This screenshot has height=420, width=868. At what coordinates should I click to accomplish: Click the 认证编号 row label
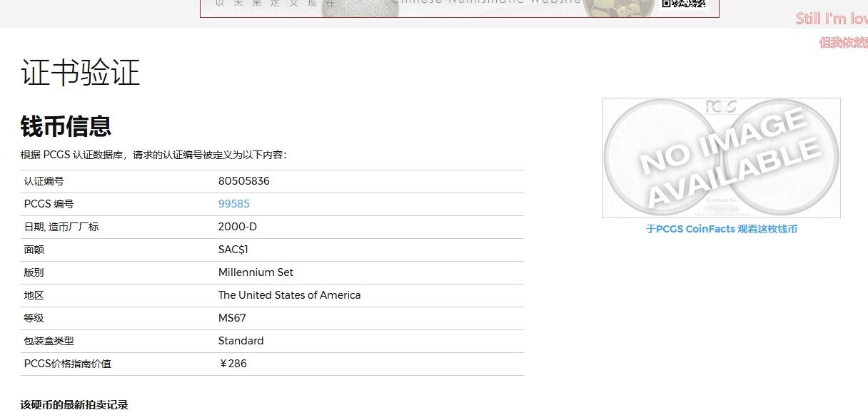pyautogui.click(x=44, y=181)
